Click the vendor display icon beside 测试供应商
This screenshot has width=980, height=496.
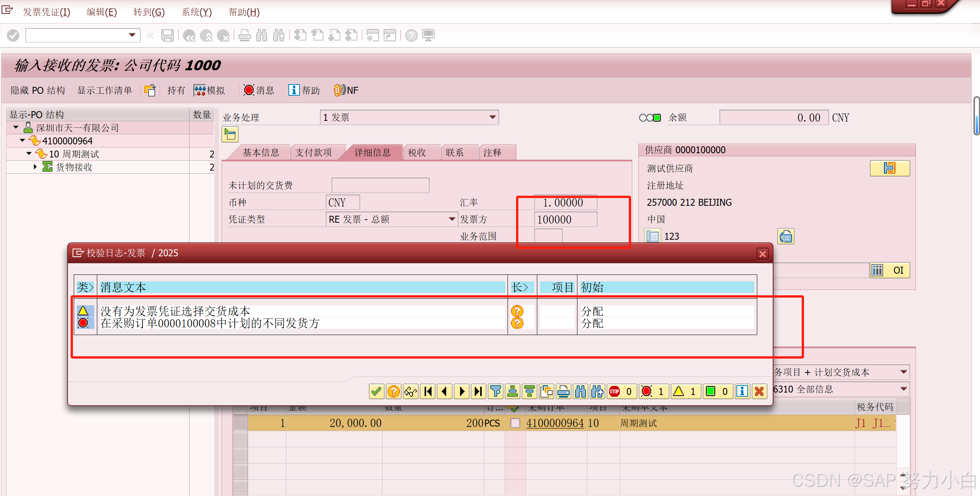pyautogui.click(x=889, y=168)
